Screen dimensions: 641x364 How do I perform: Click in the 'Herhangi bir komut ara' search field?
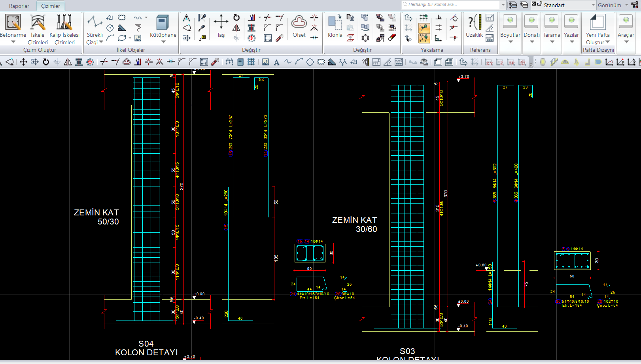(x=451, y=5)
